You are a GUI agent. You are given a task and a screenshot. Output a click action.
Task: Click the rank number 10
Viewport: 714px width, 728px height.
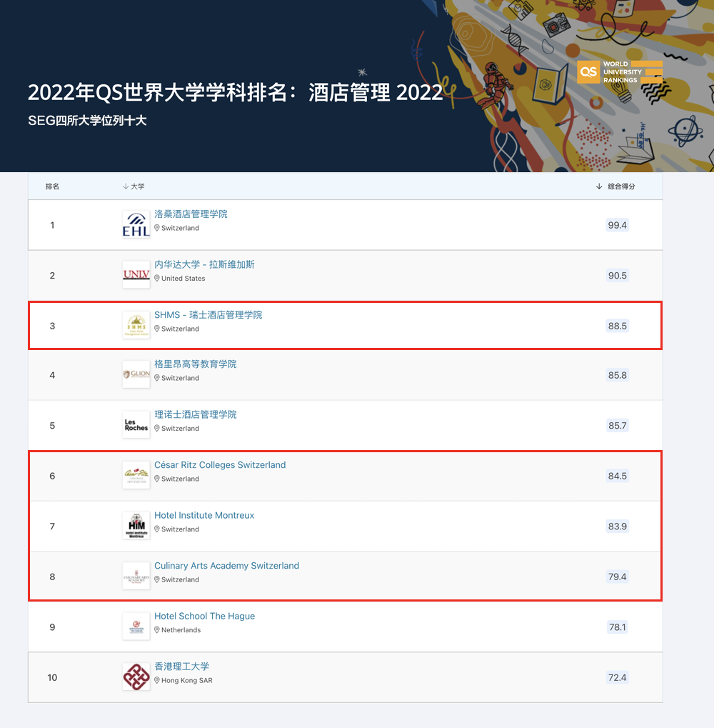pyautogui.click(x=52, y=677)
